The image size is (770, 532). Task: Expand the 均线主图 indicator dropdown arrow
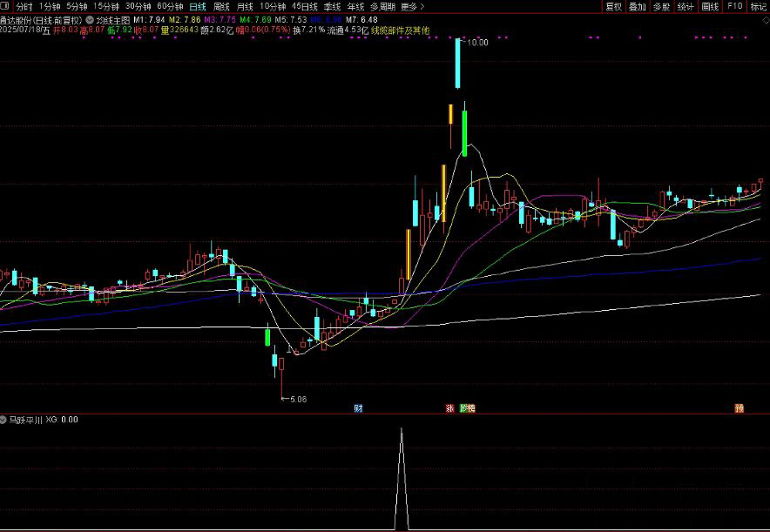click(90, 18)
